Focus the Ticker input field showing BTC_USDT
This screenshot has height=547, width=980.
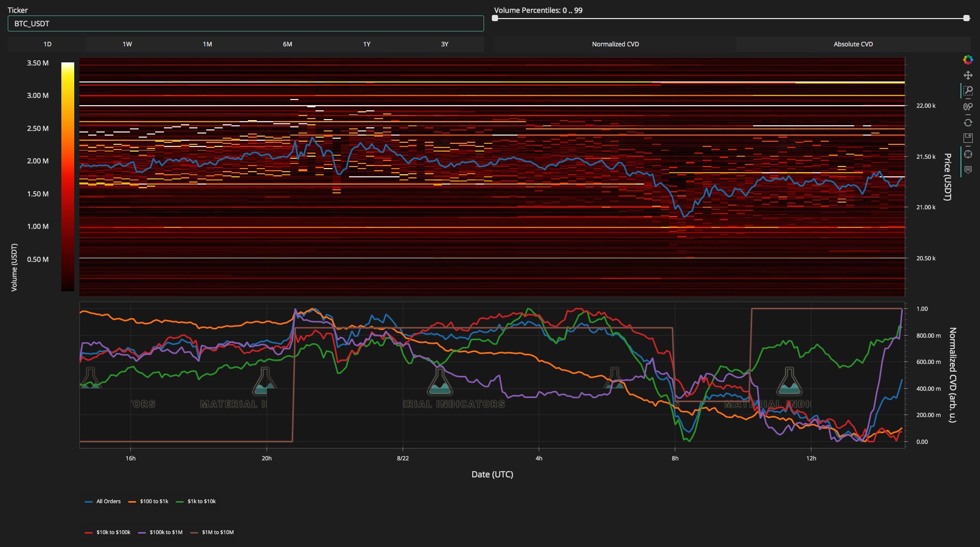pyautogui.click(x=245, y=24)
